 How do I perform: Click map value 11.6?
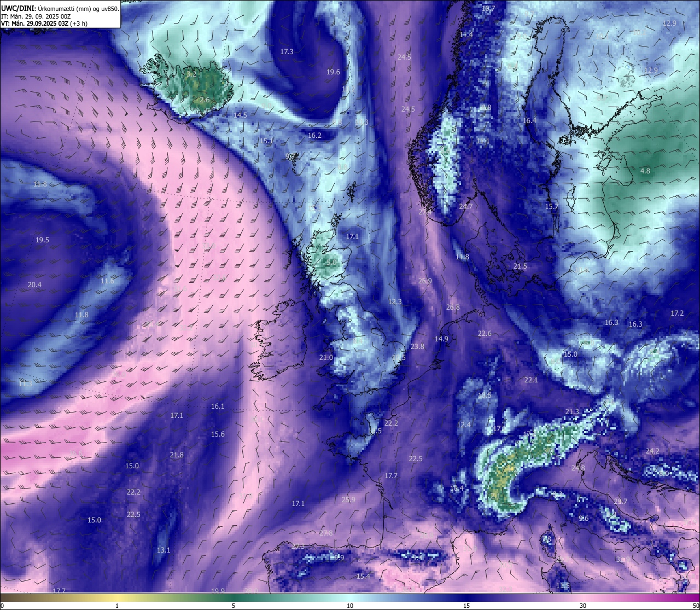pos(108,281)
